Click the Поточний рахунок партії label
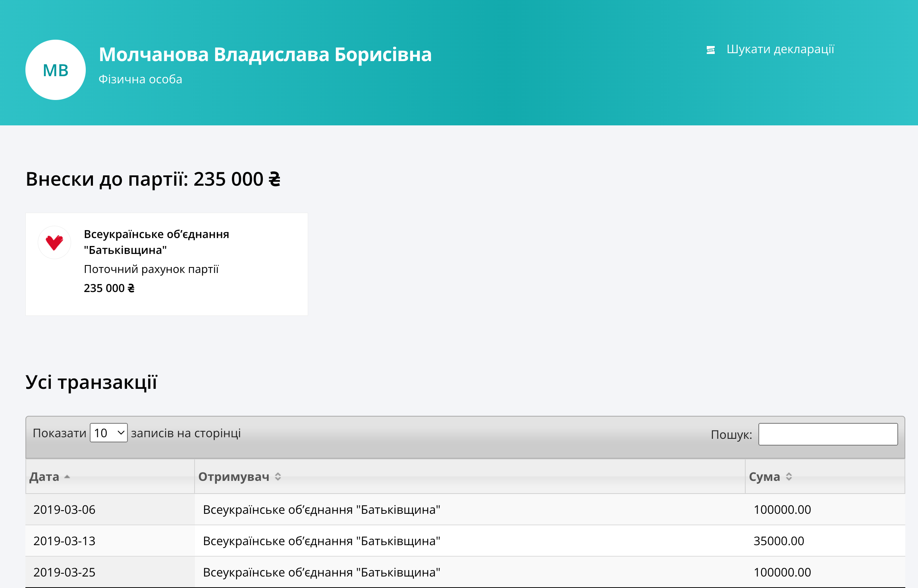918x588 pixels. click(x=151, y=269)
